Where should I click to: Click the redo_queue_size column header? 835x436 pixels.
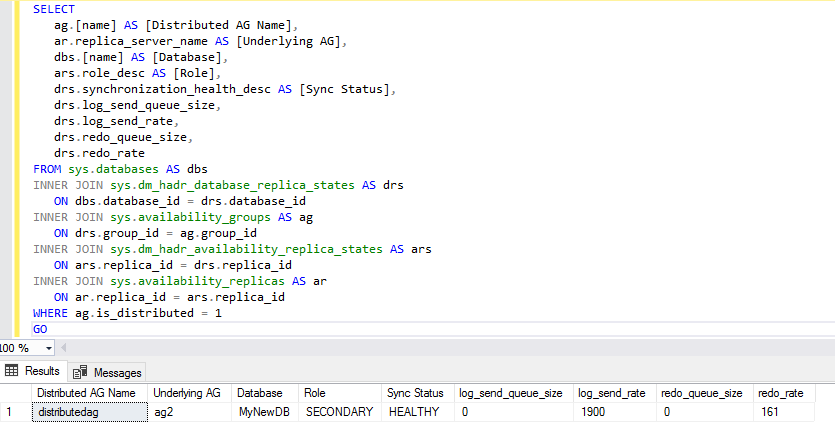coord(705,393)
